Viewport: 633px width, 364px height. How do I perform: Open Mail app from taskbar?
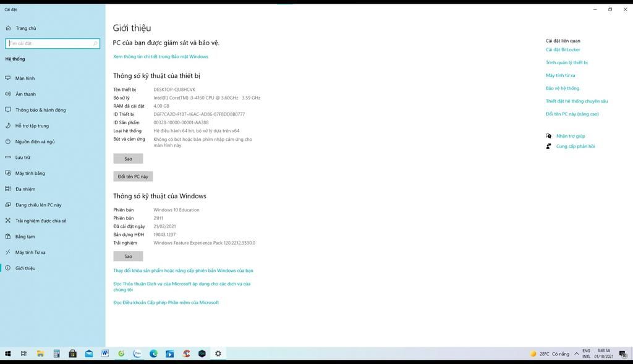89,353
